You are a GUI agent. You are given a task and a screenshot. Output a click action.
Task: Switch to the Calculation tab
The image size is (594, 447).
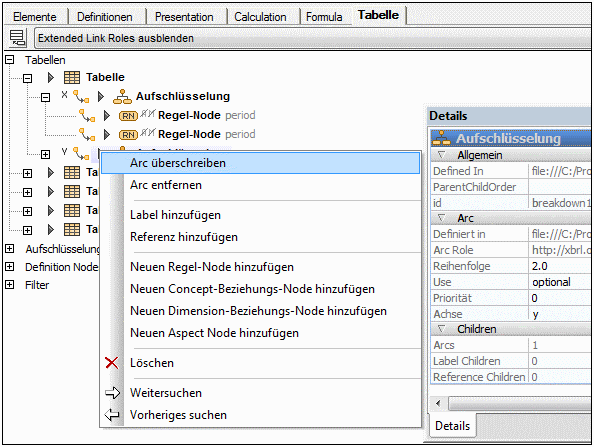tap(260, 17)
